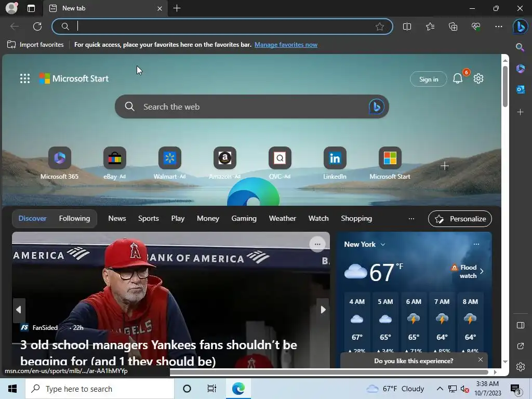Switch to the Discover feed tab
Image resolution: width=532 pixels, height=399 pixels.
[32, 219]
